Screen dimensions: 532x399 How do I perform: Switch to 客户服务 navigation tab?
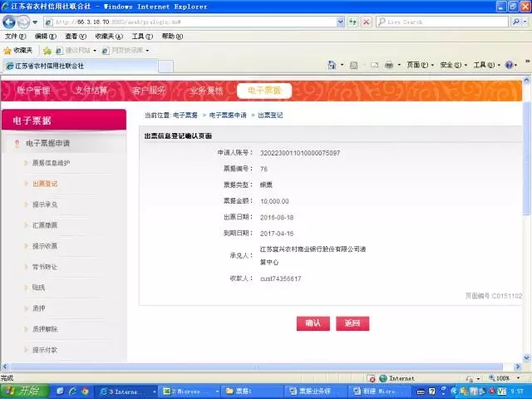pos(149,91)
